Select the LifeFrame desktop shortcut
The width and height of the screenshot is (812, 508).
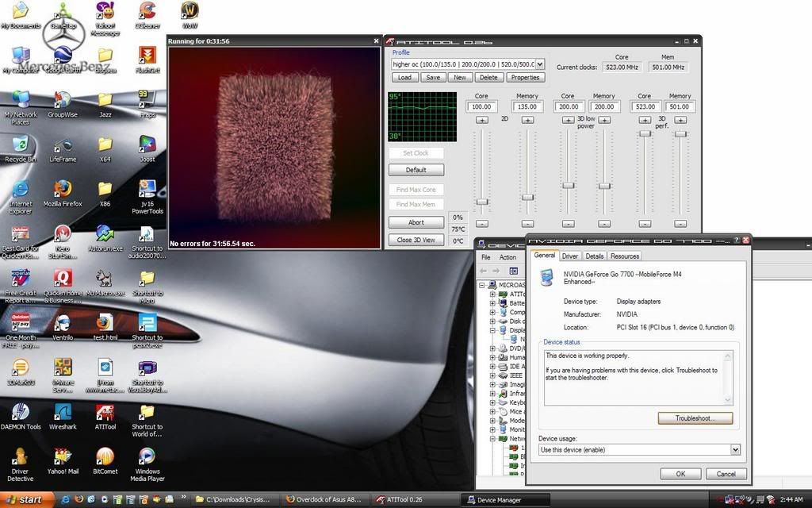(x=63, y=149)
